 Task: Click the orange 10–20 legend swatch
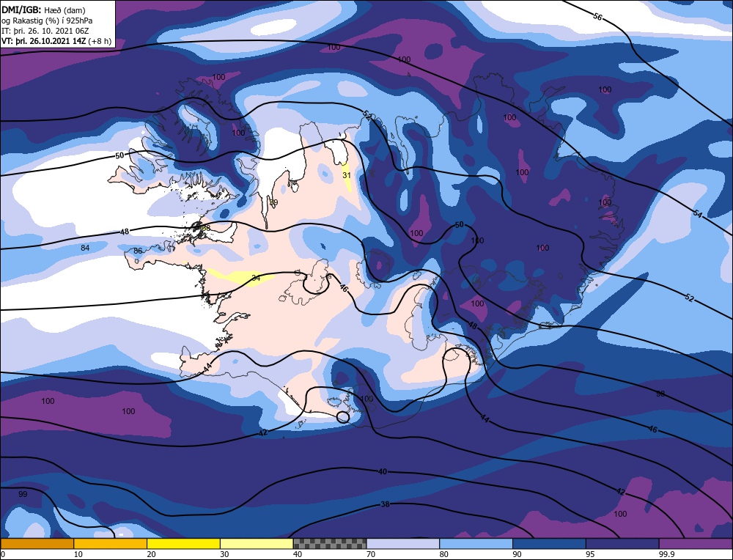(x=111, y=543)
